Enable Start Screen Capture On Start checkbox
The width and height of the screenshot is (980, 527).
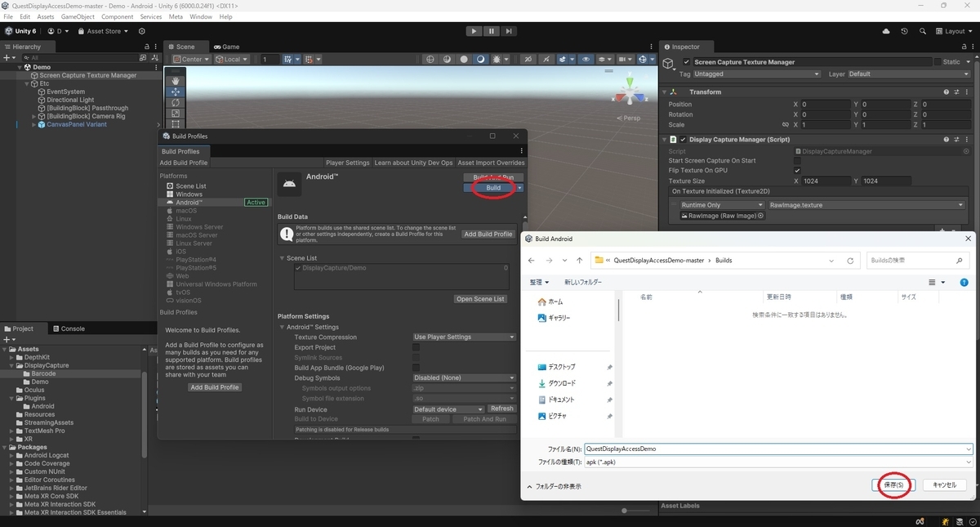coord(797,161)
